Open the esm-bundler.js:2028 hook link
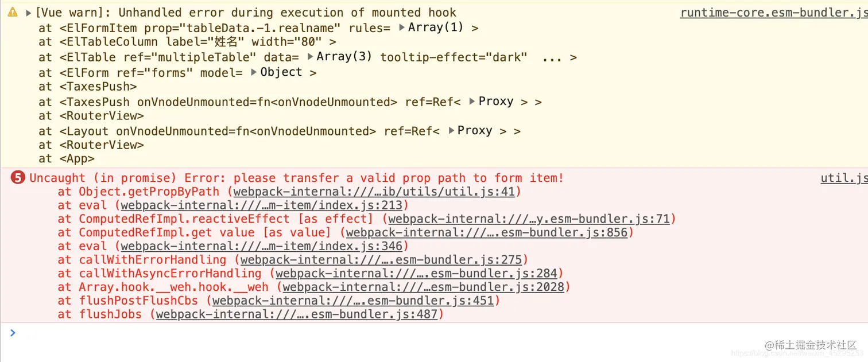The image size is (868, 362). 424,287
